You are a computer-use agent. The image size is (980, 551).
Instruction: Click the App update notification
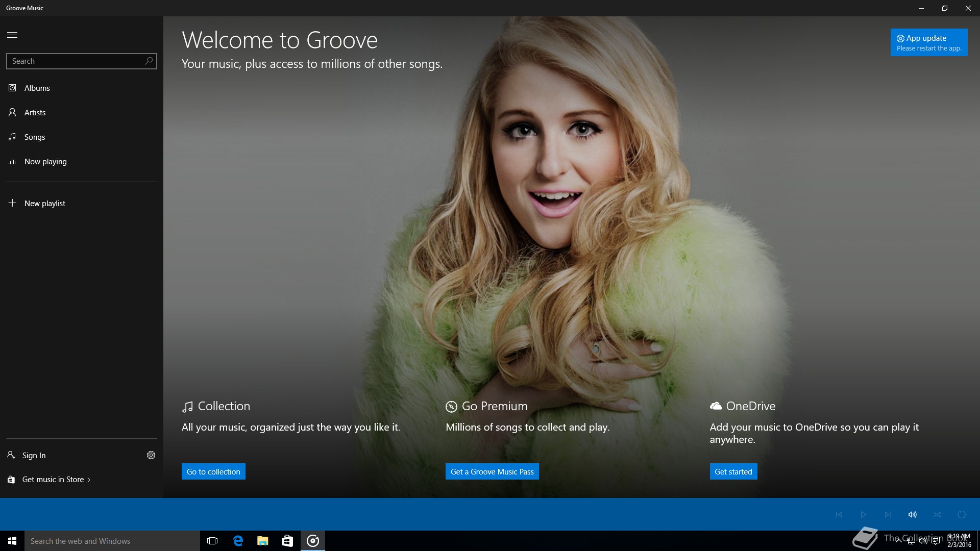(x=929, y=42)
